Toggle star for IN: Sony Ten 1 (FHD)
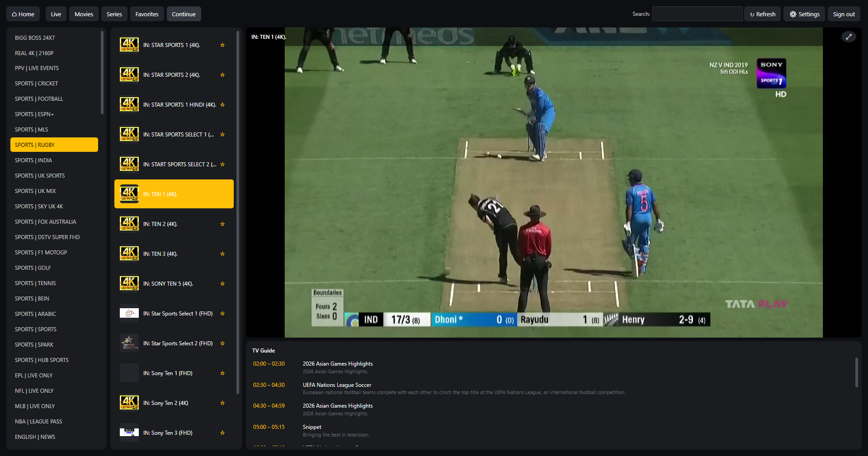Screen dimensions: 868x456 tap(222, 373)
